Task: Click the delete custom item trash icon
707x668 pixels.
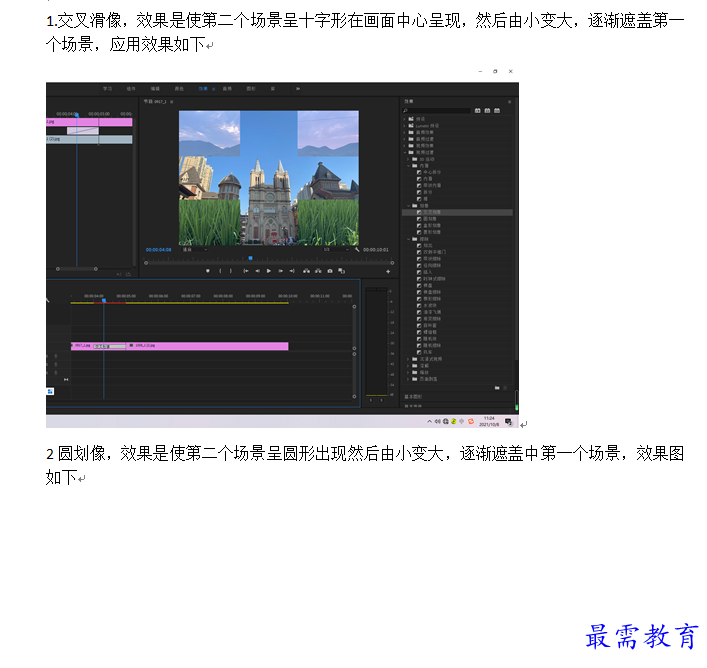Action: coord(505,388)
